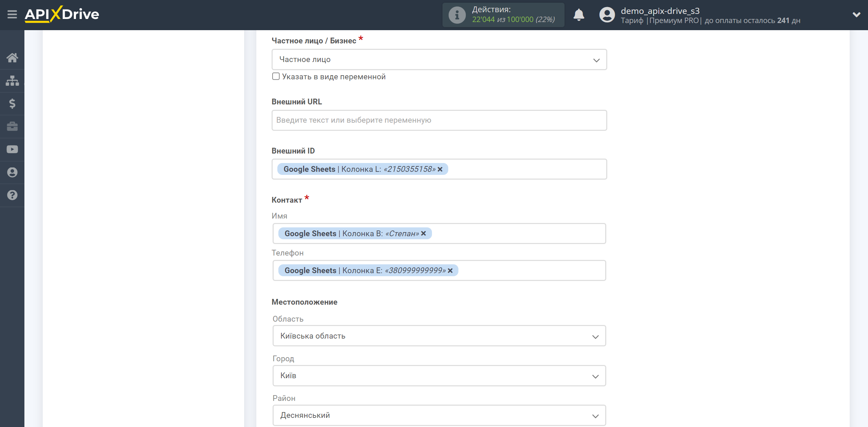Click the ApiX-Drive logo
868x427 pixels.
coord(62,14)
